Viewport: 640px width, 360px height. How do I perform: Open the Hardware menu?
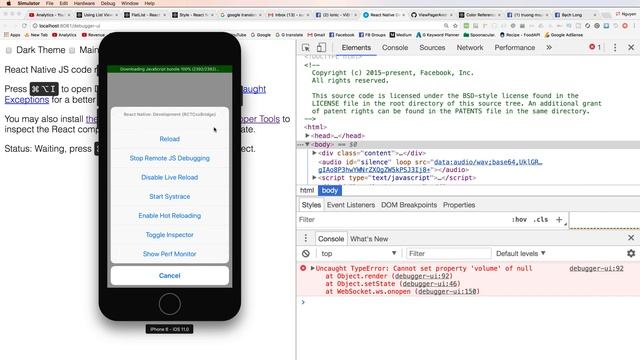pos(84,3)
